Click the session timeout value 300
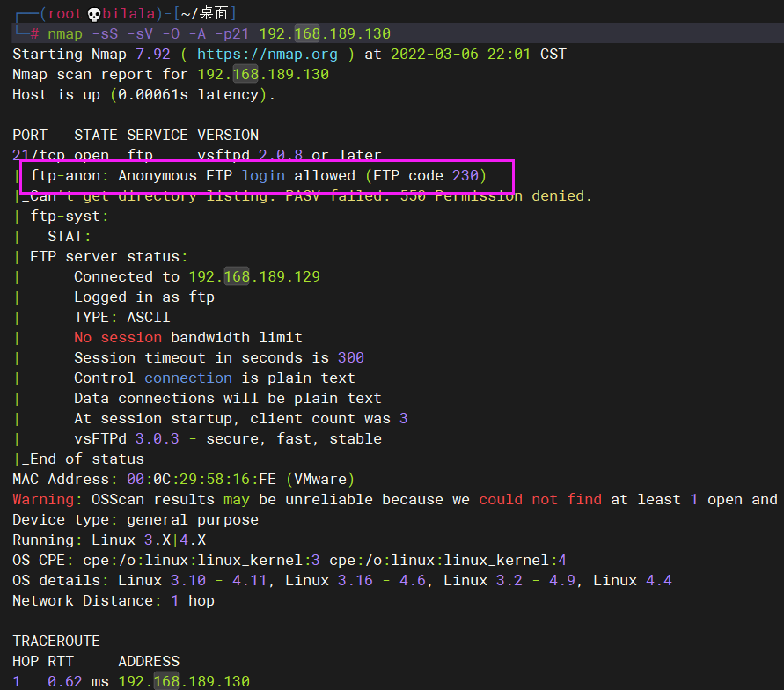The width and height of the screenshot is (784, 690). pyautogui.click(x=351, y=358)
